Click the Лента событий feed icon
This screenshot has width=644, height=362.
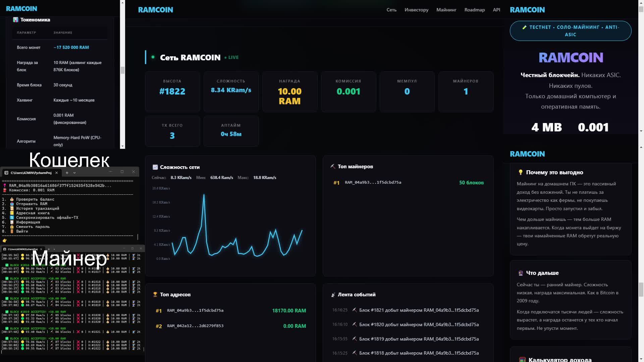(333, 295)
